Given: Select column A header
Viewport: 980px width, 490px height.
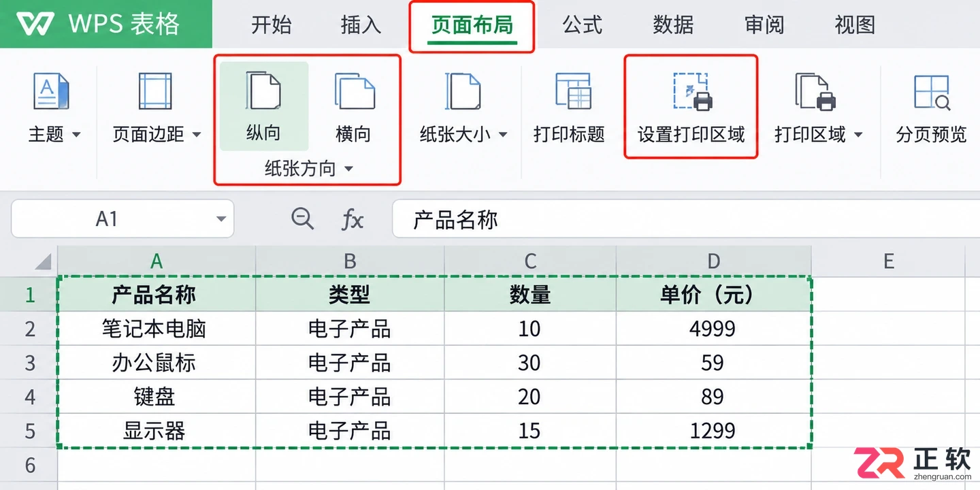Looking at the screenshot, I should 157,261.
